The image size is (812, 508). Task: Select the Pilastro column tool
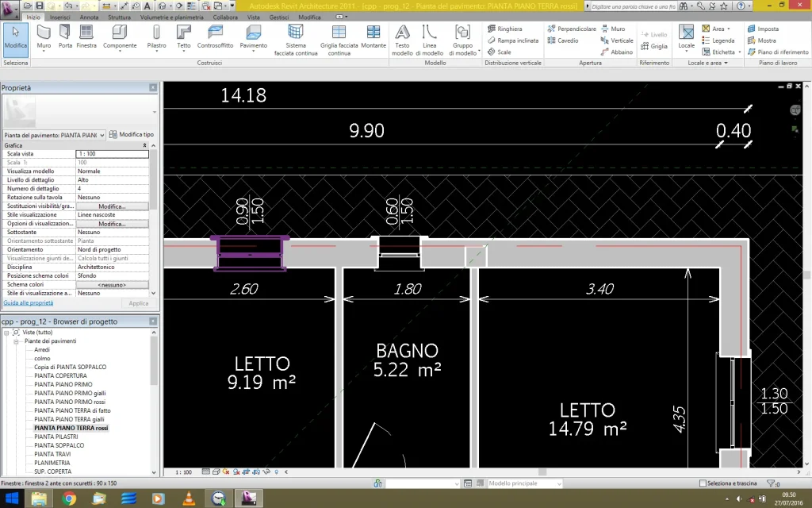pos(156,37)
